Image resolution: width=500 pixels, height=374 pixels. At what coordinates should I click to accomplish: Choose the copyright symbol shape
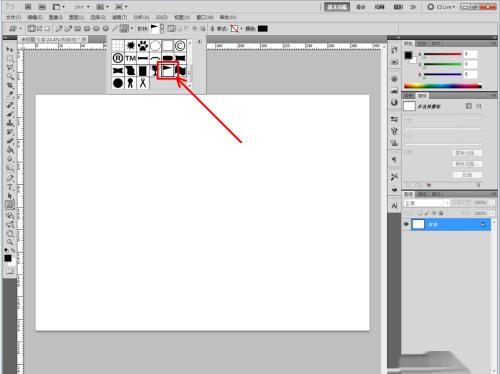click(180, 45)
